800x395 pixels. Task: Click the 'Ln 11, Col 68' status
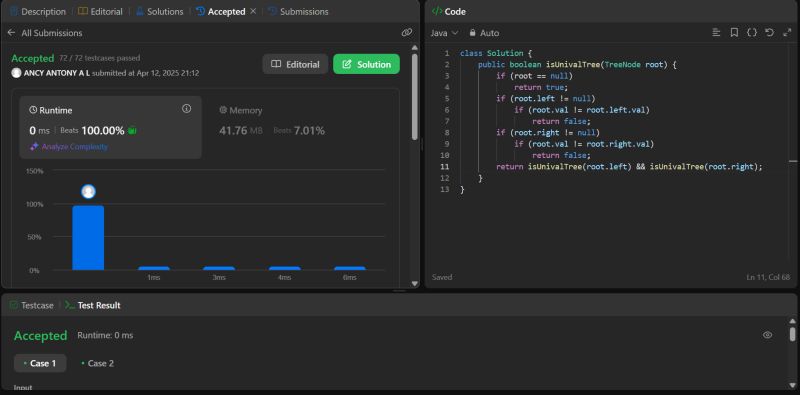click(768, 277)
